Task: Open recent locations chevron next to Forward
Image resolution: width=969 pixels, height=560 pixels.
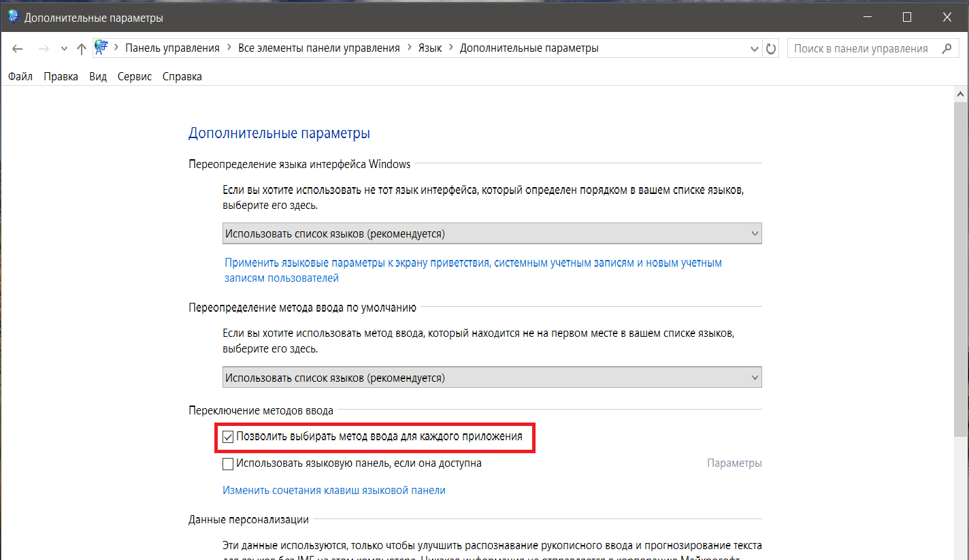Action: pos(64,49)
